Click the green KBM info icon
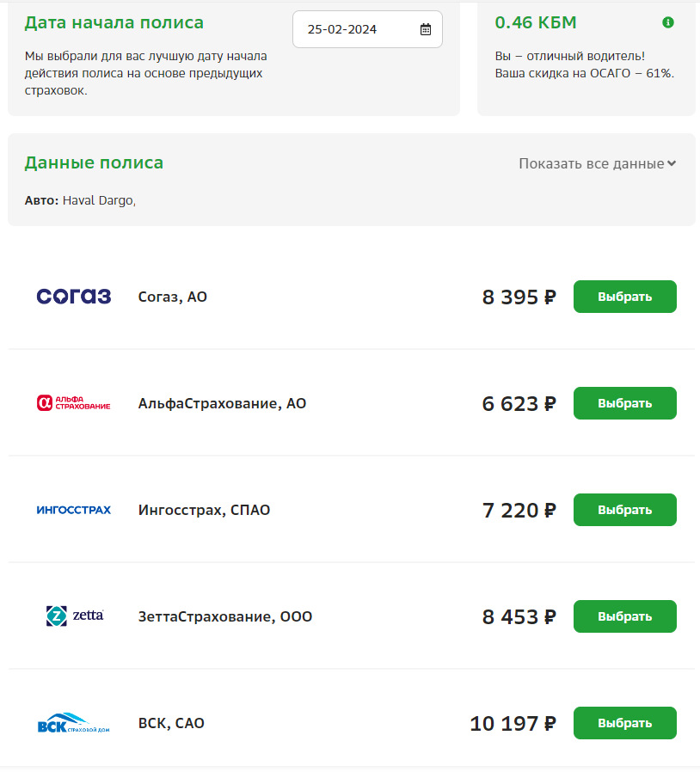 pyautogui.click(x=668, y=22)
